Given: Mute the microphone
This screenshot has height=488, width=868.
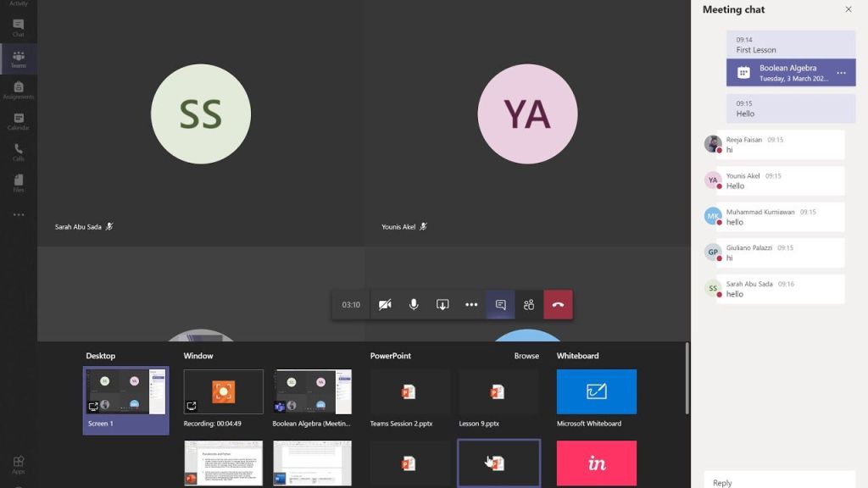Looking at the screenshot, I should (414, 305).
